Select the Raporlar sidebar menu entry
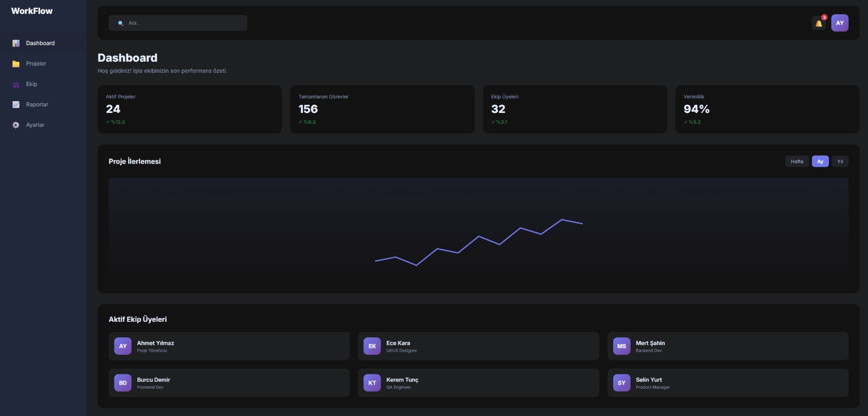868x416 pixels. click(x=37, y=104)
